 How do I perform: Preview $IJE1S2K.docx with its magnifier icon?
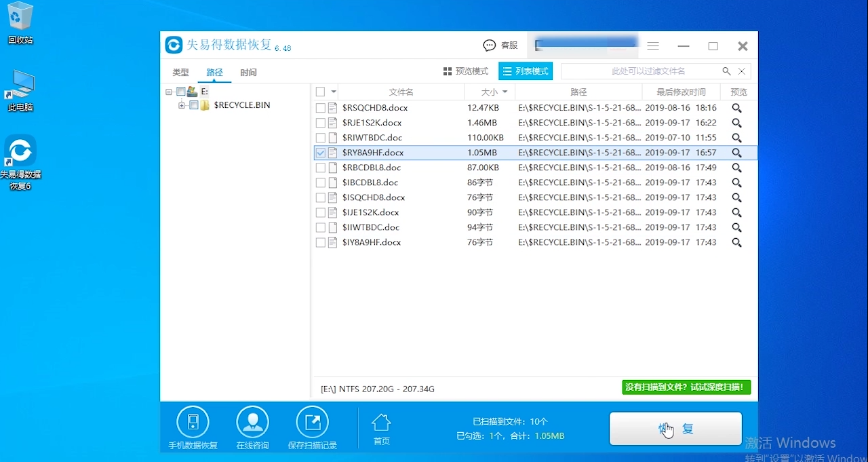736,212
